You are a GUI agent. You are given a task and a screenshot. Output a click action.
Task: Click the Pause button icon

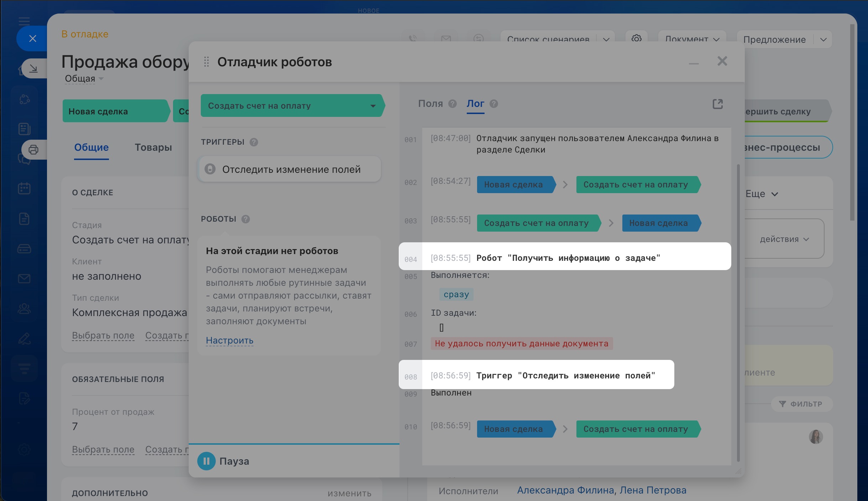[206, 461]
